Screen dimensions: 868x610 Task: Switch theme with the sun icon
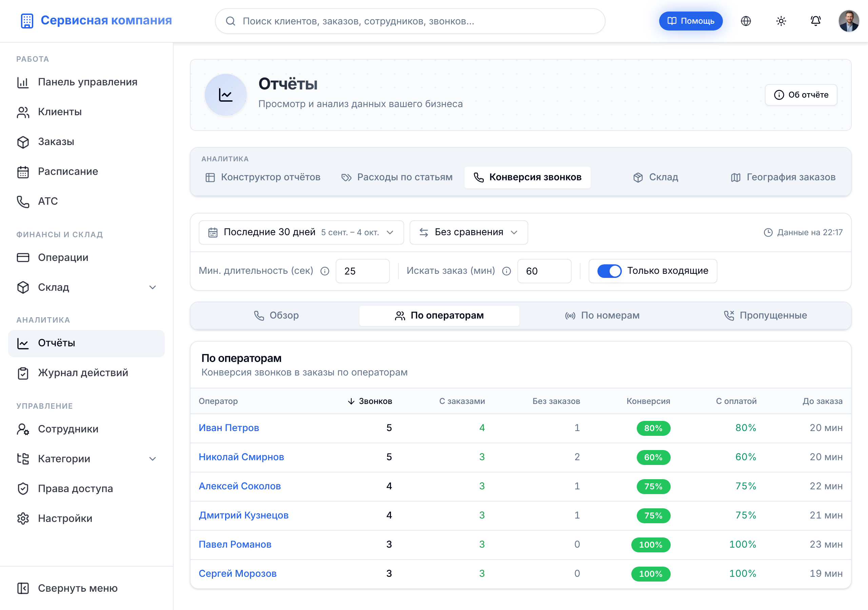pyautogui.click(x=781, y=21)
